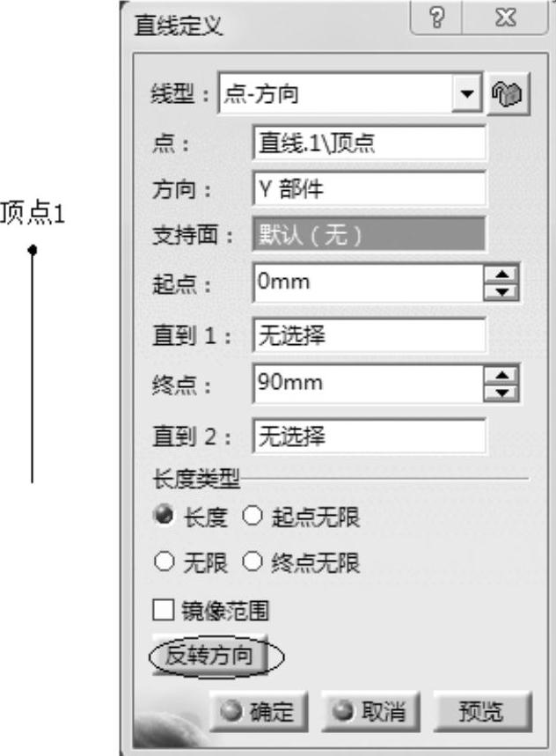Increase the 起点 value with up arrow

501,275
